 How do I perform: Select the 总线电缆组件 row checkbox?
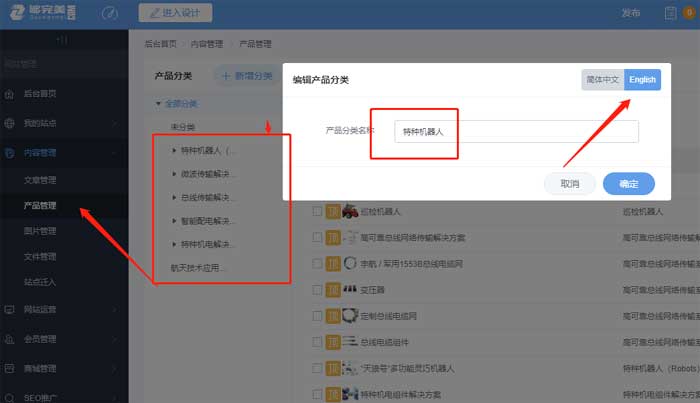pyautogui.click(x=317, y=342)
